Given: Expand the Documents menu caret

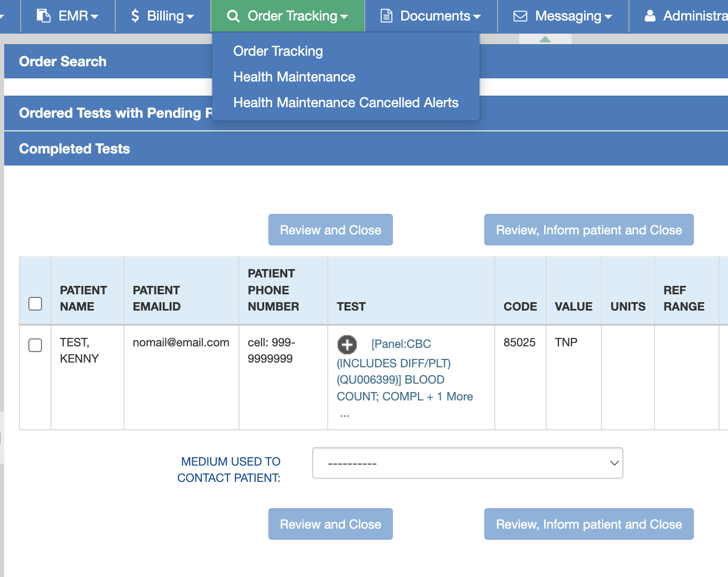Looking at the screenshot, I should tap(477, 17).
